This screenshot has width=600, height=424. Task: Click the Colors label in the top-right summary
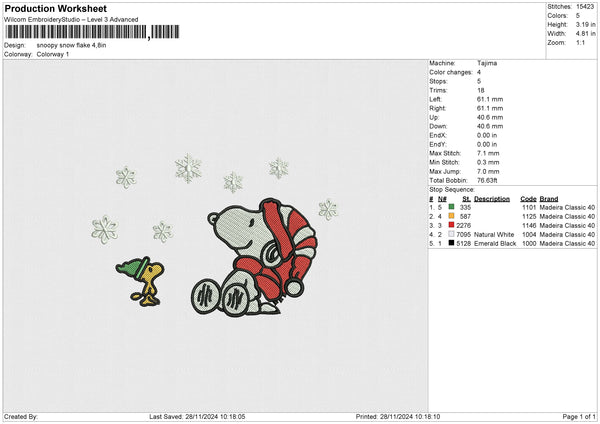coord(557,16)
